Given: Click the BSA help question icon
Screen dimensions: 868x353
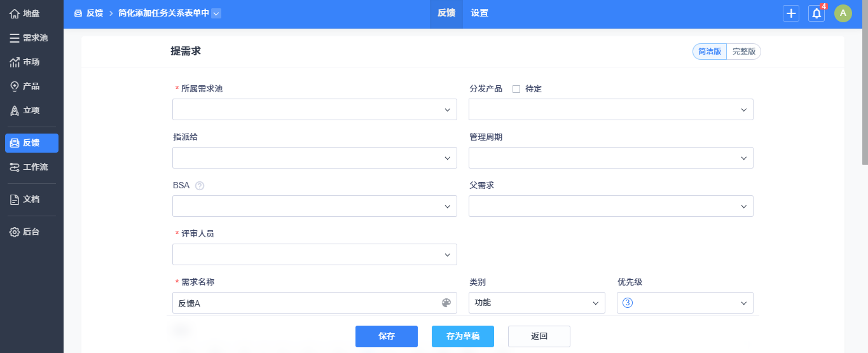Looking at the screenshot, I should tap(200, 186).
